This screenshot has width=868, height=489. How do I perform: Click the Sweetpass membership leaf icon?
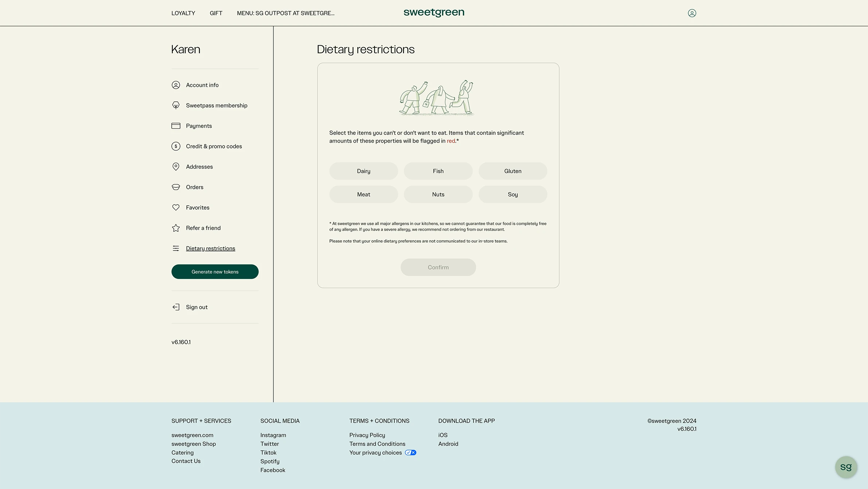[176, 105]
